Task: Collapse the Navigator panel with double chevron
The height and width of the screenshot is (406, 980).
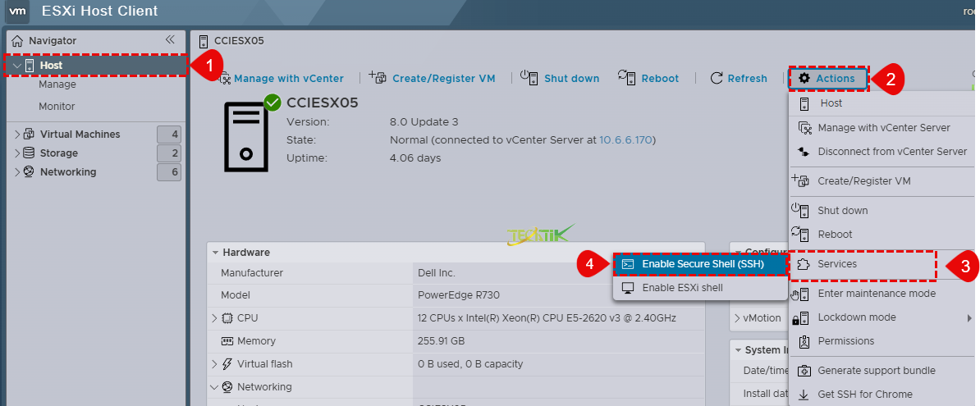Action: (x=170, y=40)
